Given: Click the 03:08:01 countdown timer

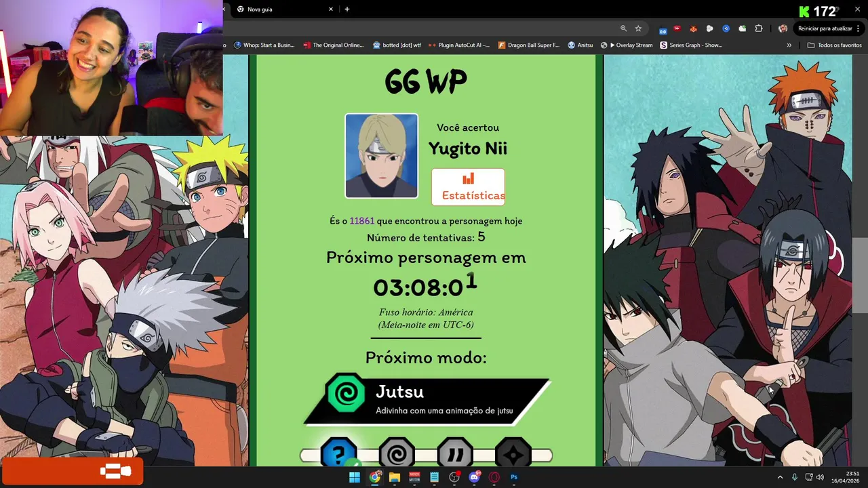Looking at the screenshot, I should pos(425,285).
